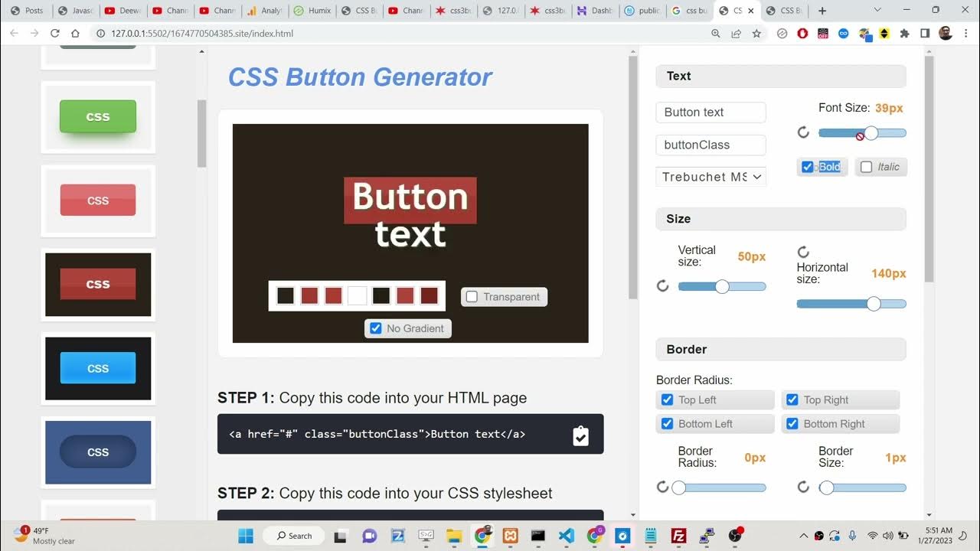Bookmark this page with the star icon
The height and width of the screenshot is (551, 980).
coord(756,34)
